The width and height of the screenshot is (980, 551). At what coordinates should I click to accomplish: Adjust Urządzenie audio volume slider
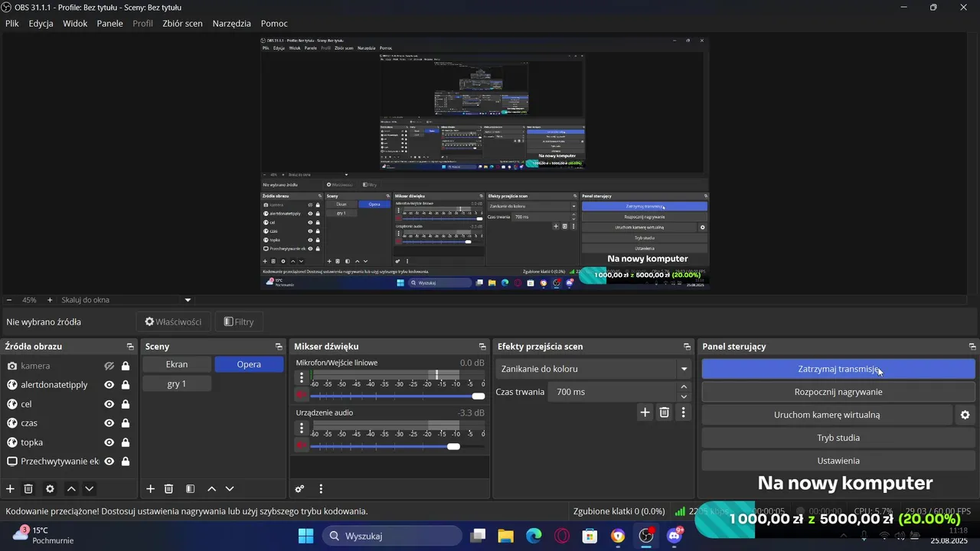[x=397, y=445]
